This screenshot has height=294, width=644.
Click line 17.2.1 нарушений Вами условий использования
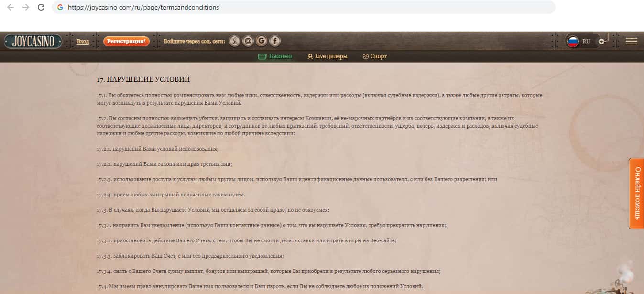(x=157, y=149)
